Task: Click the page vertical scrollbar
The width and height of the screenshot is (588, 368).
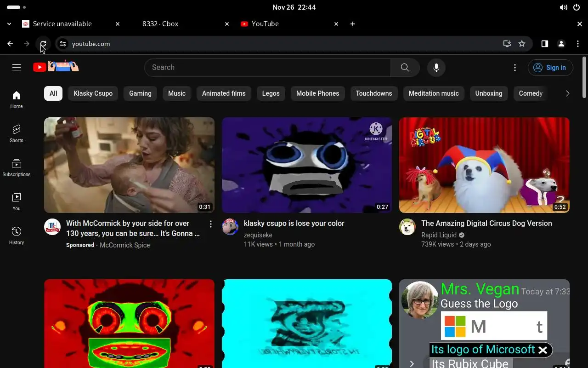Action: point(584,77)
